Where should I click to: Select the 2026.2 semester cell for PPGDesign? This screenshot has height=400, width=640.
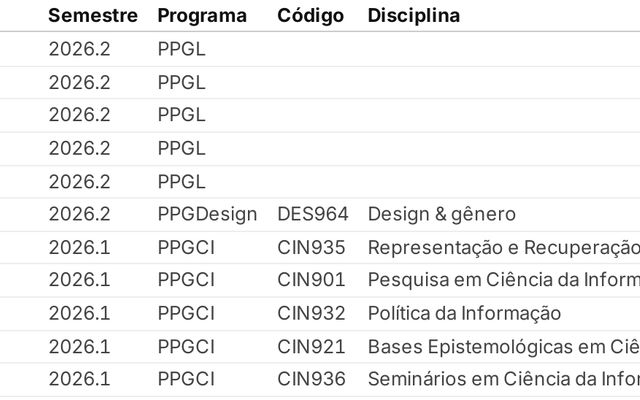[80, 214]
